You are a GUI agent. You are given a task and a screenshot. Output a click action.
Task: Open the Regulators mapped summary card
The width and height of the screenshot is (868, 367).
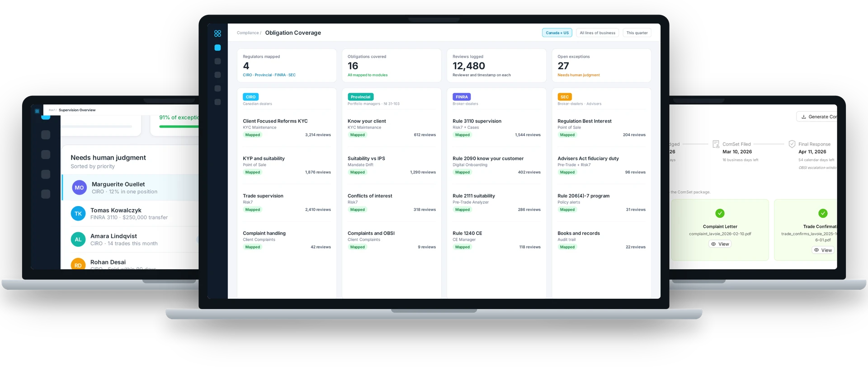tap(287, 66)
